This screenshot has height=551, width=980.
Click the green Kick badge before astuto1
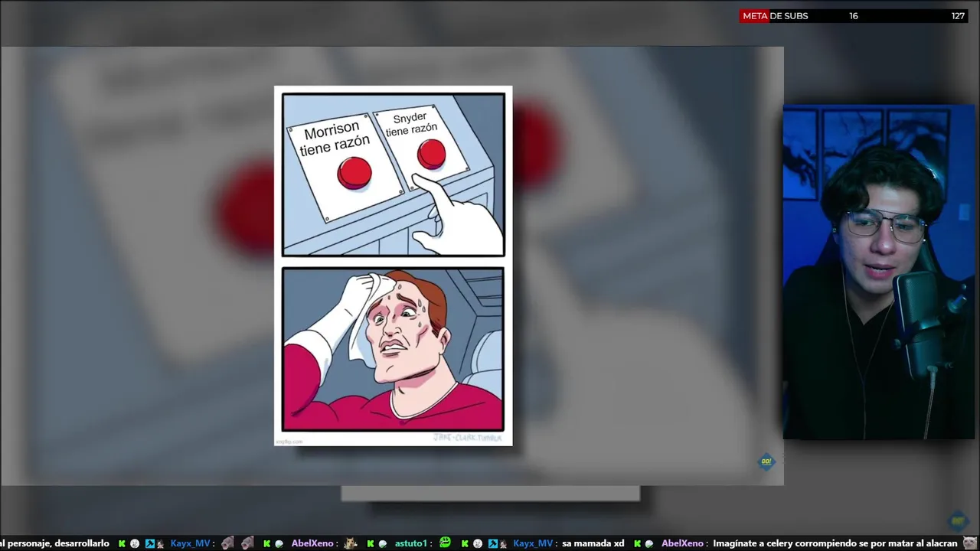[372, 543]
